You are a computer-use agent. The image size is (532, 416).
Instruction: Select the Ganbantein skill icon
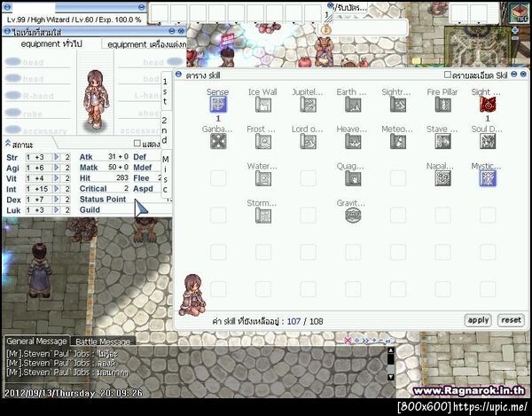pyautogui.click(x=218, y=141)
